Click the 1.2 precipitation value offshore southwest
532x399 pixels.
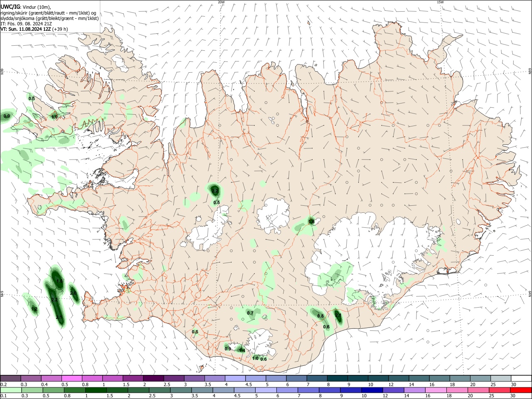click(34, 309)
